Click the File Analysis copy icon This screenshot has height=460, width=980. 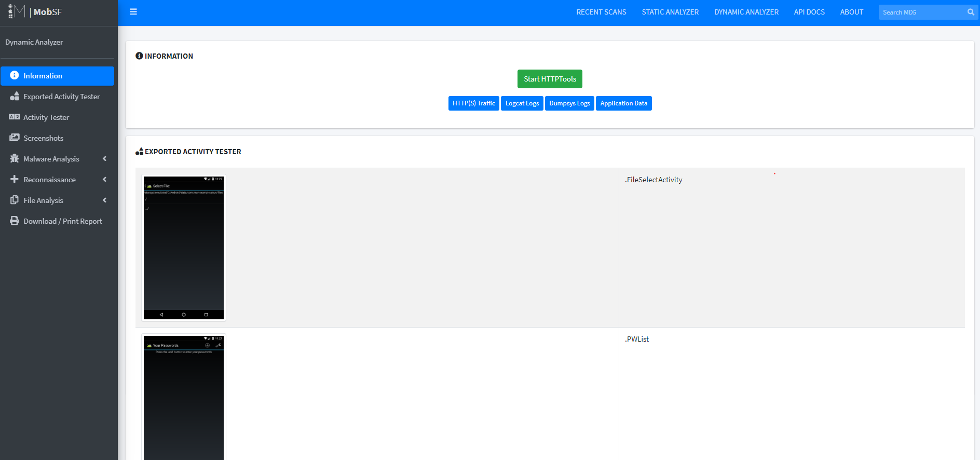point(15,200)
